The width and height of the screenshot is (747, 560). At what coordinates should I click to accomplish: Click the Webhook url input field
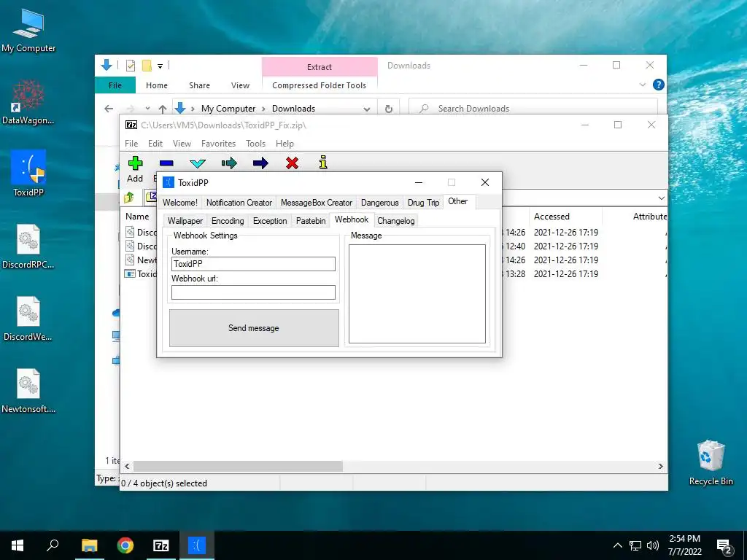click(253, 292)
